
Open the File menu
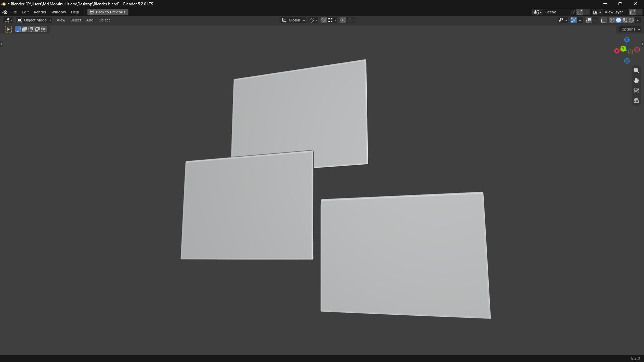tap(13, 12)
